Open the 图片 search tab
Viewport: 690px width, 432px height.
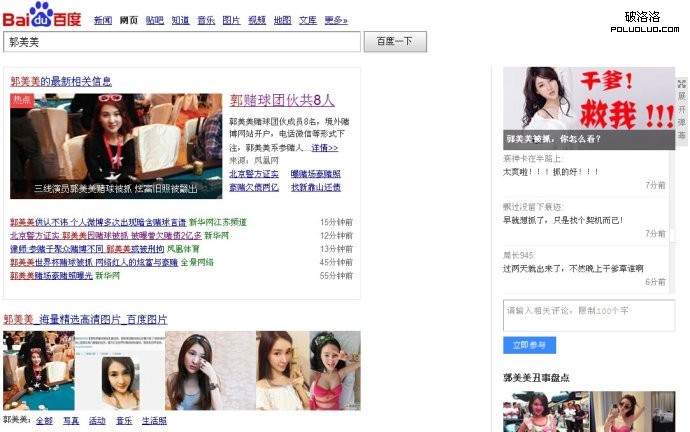(x=231, y=20)
